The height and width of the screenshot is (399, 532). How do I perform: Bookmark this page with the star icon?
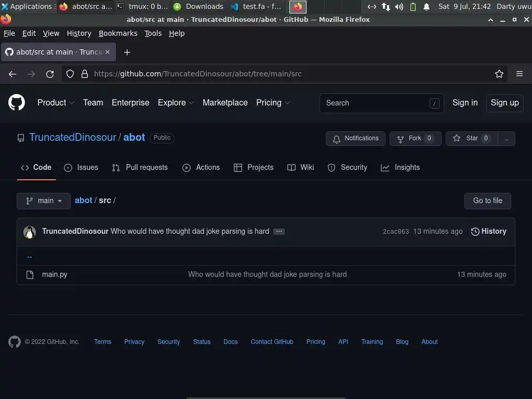click(499, 74)
